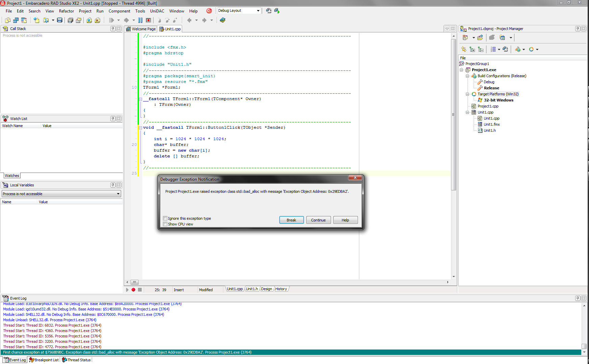The width and height of the screenshot is (589, 364).
Task: Check the Show CPU view option
Action: click(165, 224)
